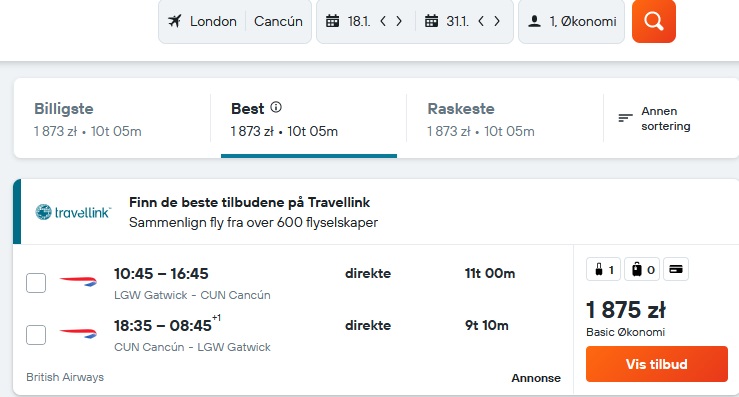Click the orange search magnifier button
Screen dimensions: 739x397
[654, 21]
